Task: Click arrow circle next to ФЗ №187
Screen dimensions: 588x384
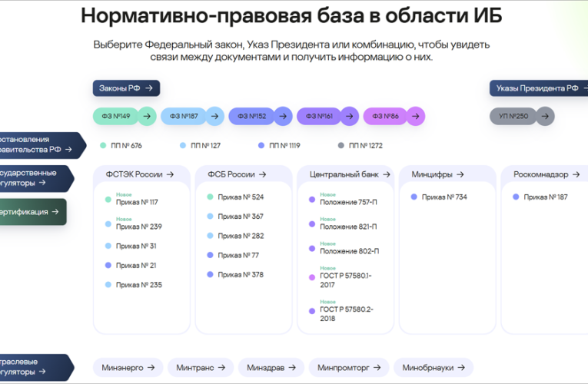Action: 215,116
